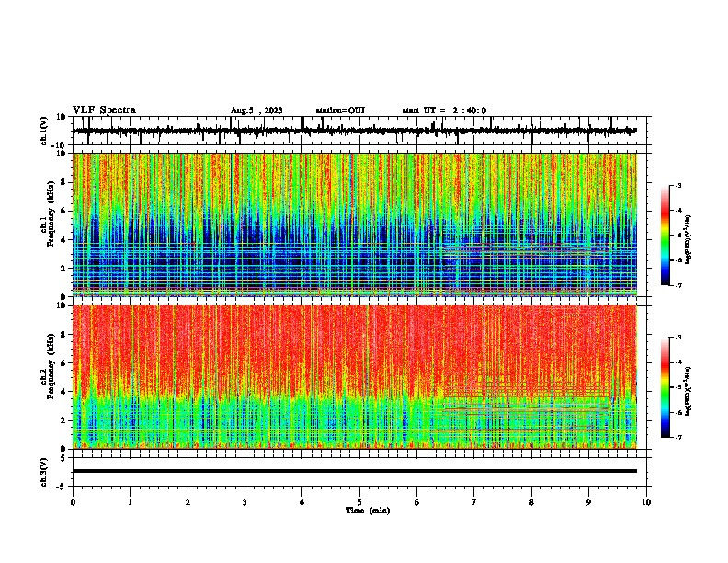Click the log(PSD) label beside ch.2 color bar
This screenshot has width=728, height=563.
(x=688, y=391)
